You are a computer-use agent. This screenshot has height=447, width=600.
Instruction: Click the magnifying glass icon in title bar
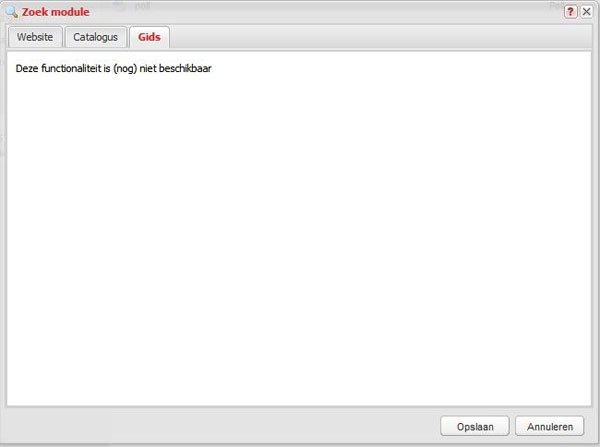tap(11, 12)
